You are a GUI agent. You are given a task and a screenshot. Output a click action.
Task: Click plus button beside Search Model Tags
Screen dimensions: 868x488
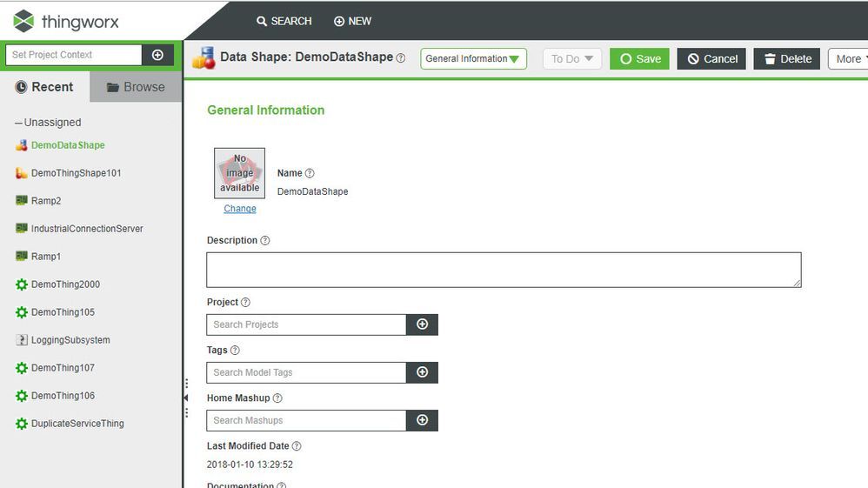[423, 373]
